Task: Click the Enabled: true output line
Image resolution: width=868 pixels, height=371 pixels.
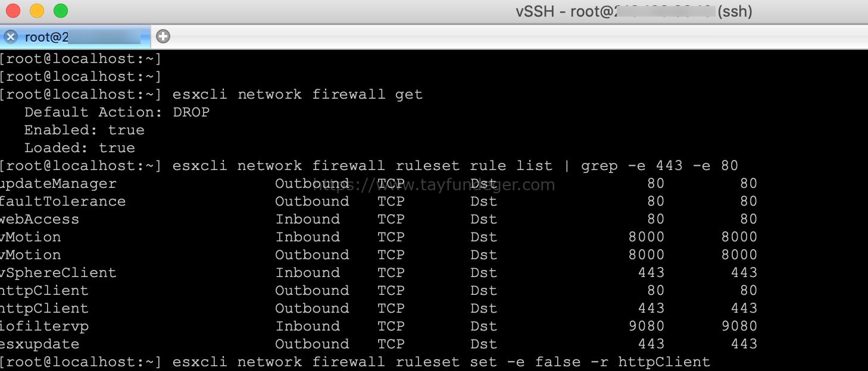Action: click(x=84, y=130)
